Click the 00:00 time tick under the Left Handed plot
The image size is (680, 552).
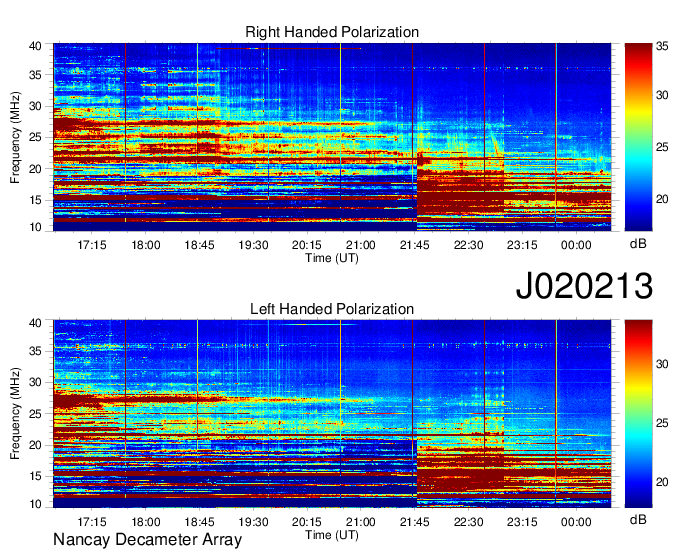coord(576,522)
